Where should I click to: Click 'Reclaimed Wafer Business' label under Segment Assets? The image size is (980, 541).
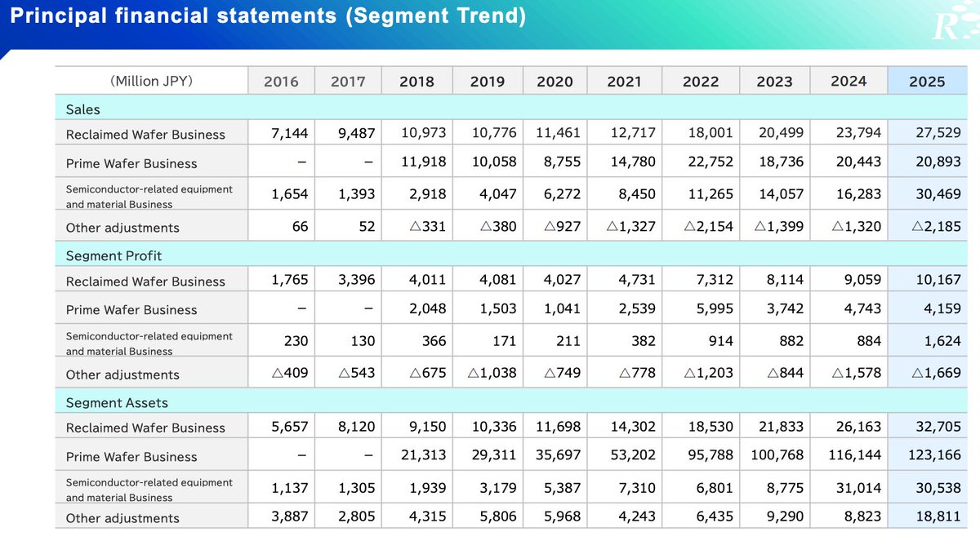145,428
